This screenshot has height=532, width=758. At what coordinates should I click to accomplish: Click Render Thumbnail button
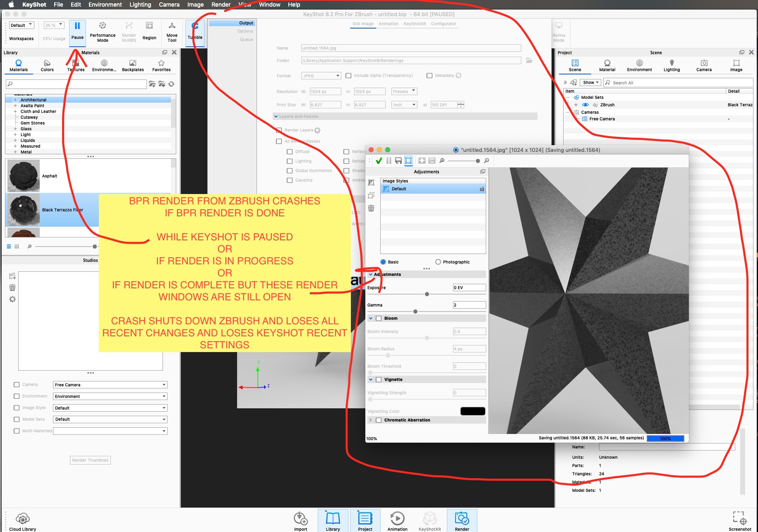click(90, 460)
